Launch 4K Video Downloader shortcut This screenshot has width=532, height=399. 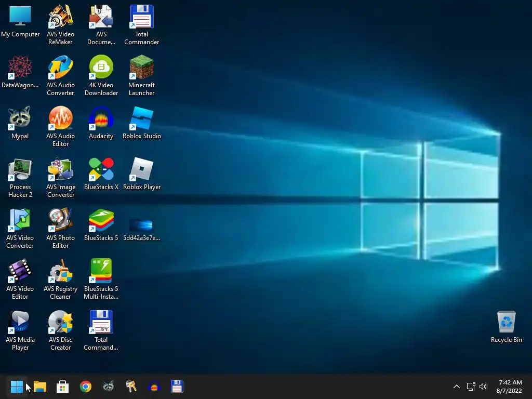101,75
